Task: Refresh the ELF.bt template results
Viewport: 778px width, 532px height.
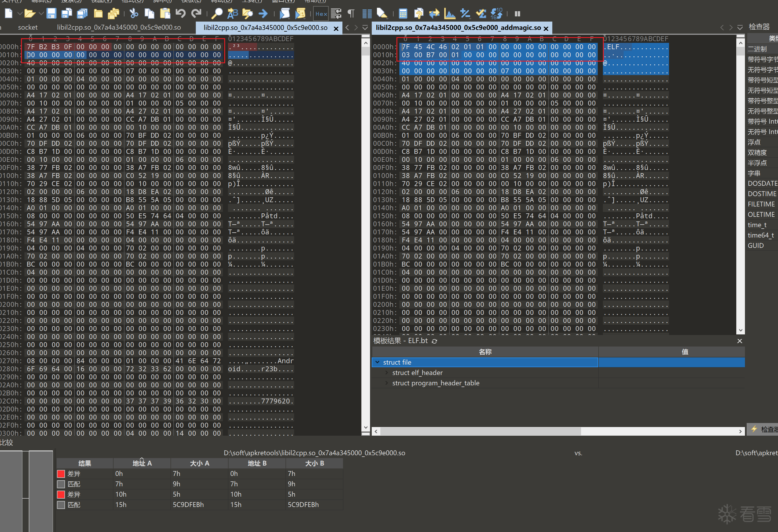Action: (434, 341)
